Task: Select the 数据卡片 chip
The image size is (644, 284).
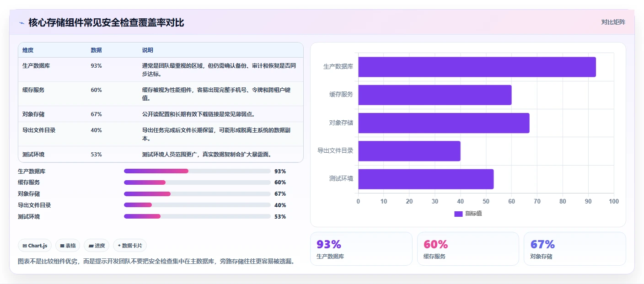Action: tap(130, 246)
